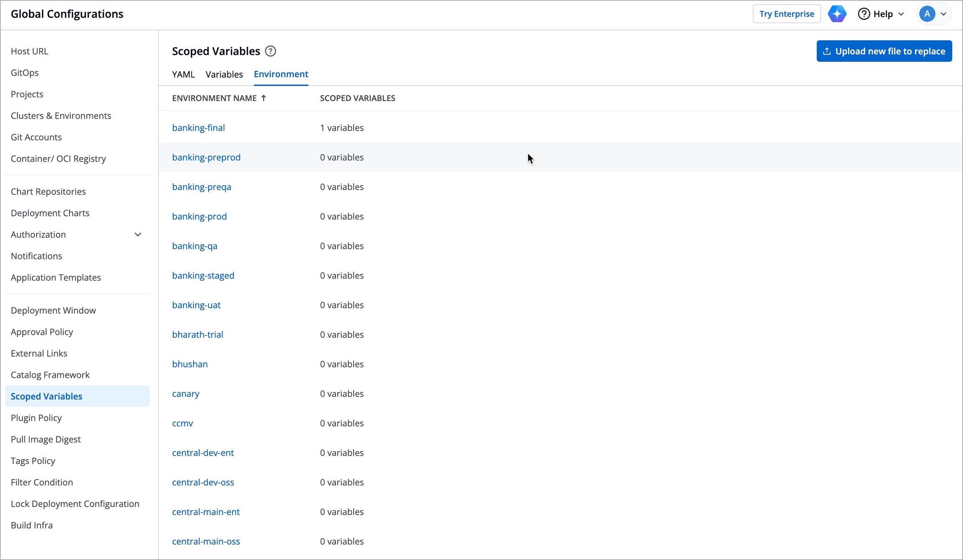This screenshot has height=560, width=963.
Task: Click the blue sparkle AI assistant icon
Action: (837, 14)
